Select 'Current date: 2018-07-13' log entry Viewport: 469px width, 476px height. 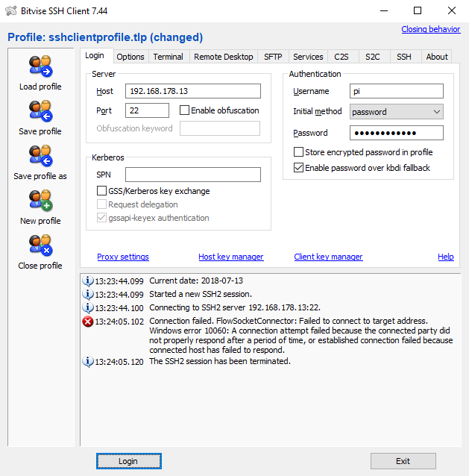point(196,281)
